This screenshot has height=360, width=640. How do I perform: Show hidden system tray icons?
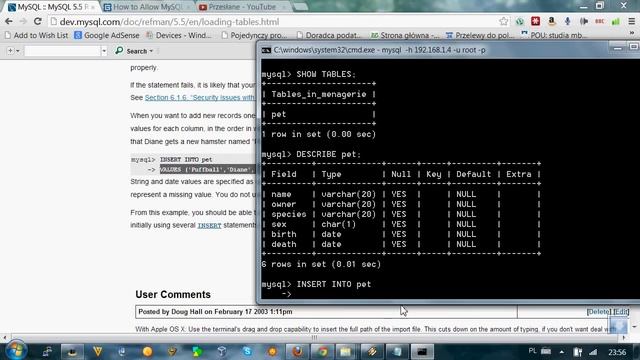[562, 351]
